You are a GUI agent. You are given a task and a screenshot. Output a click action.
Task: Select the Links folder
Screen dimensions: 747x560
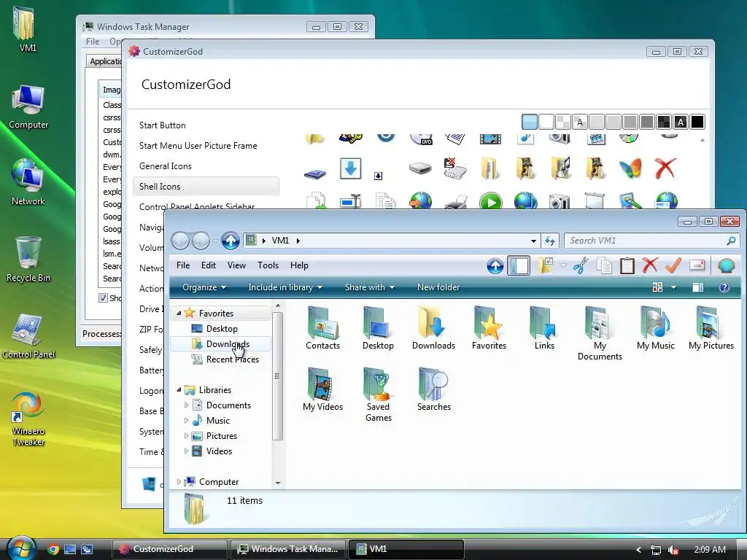544,327
